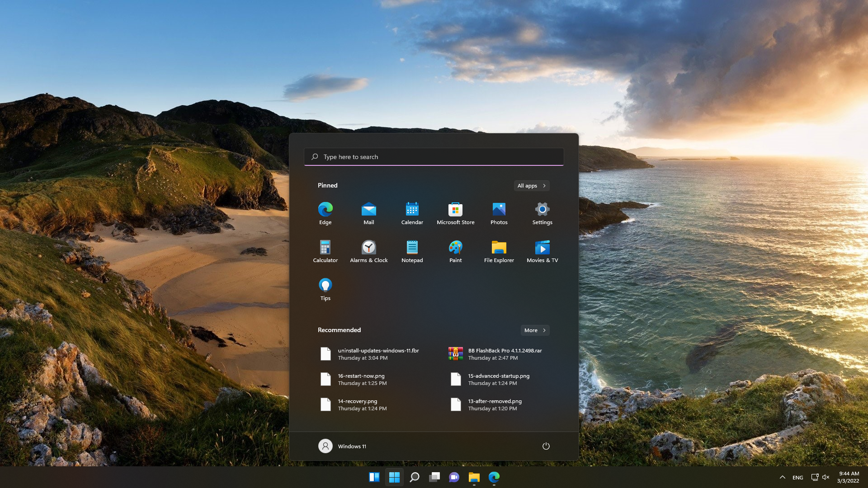Open uninstall-updates-windows-11.fbr recommended file

(378, 354)
